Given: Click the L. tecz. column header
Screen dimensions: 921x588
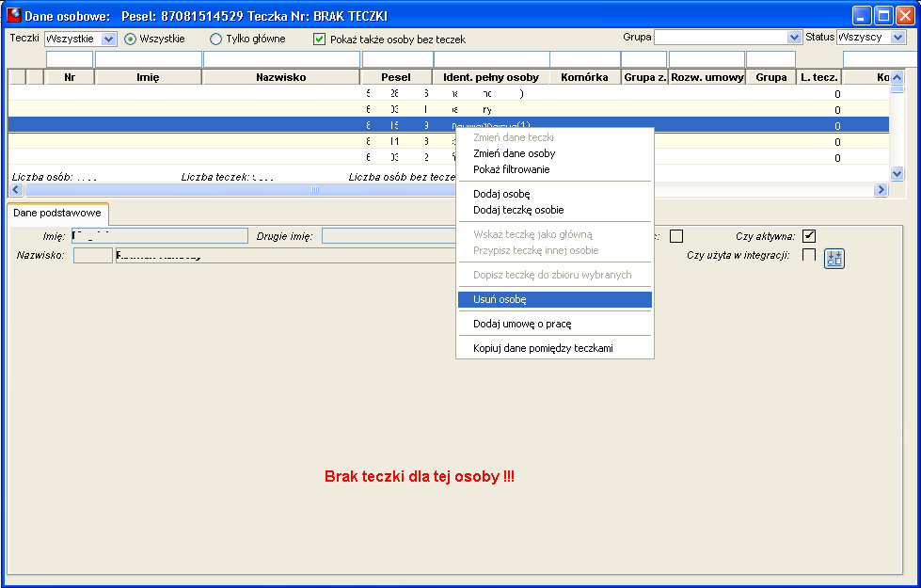Looking at the screenshot, I should click(x=819, y=77).
